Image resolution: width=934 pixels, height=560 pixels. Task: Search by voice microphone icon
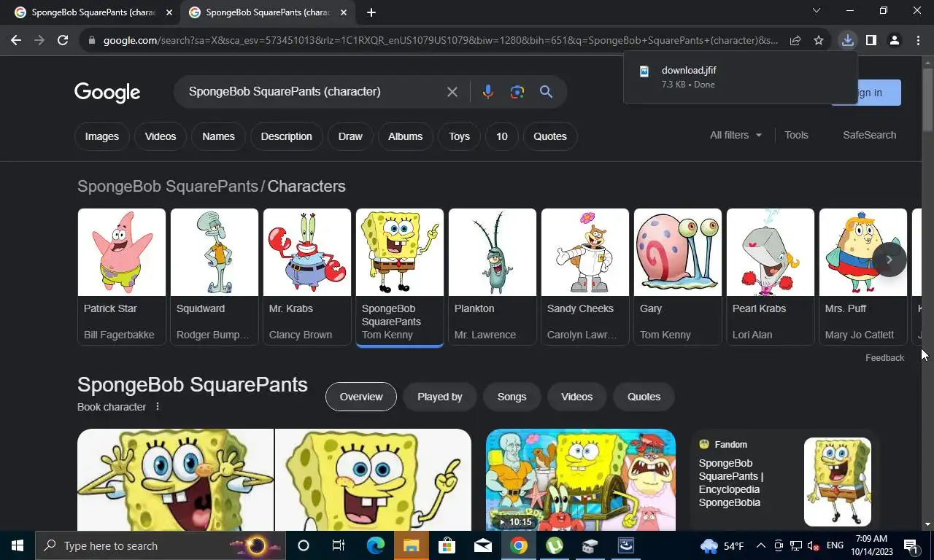tap(487, 92)
